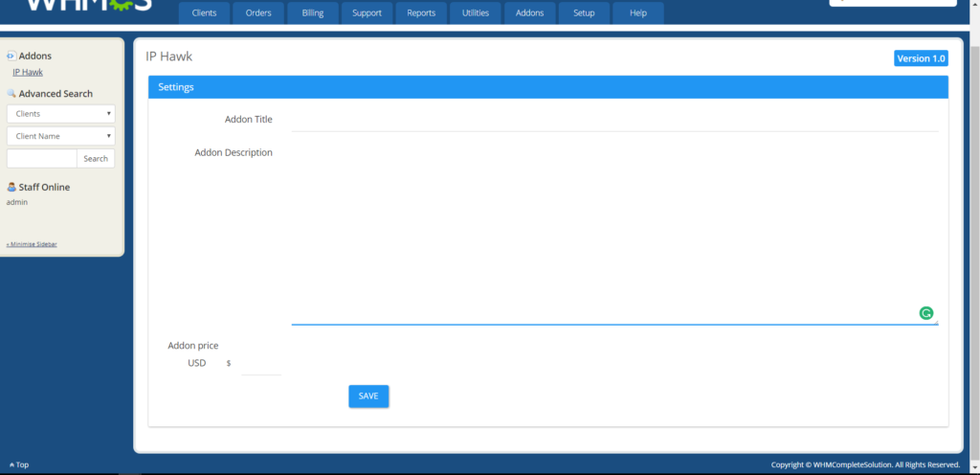Open the Orders menu

[258, 13]
